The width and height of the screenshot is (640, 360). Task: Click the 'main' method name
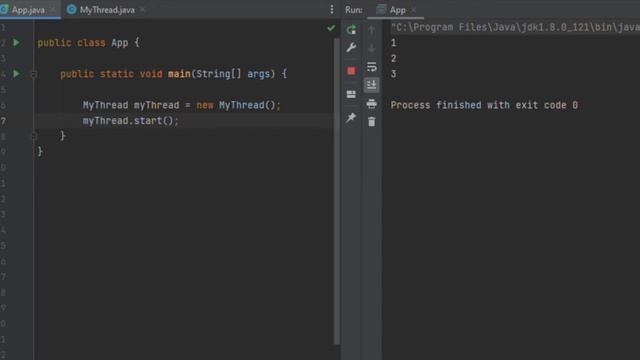point(179,74)
